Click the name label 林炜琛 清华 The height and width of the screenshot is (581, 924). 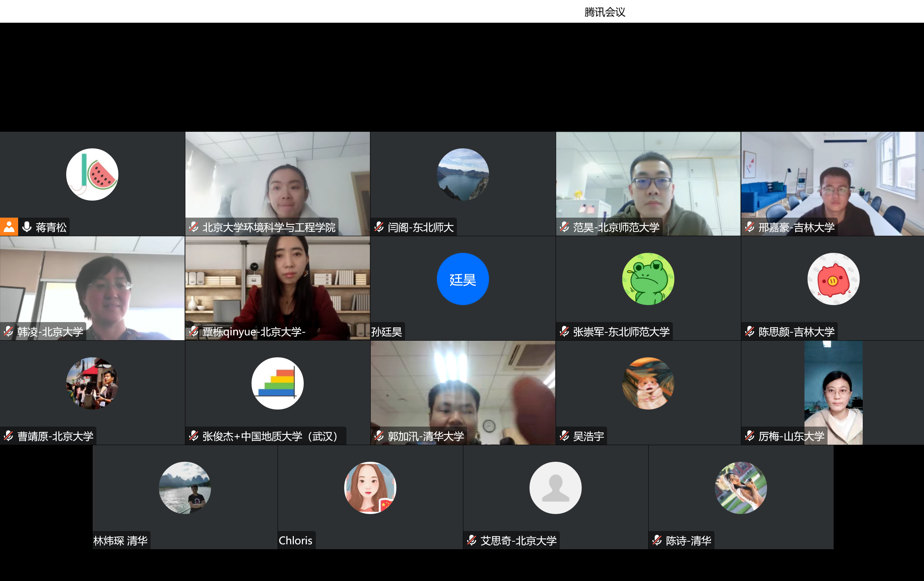click(x=121, y=541)
